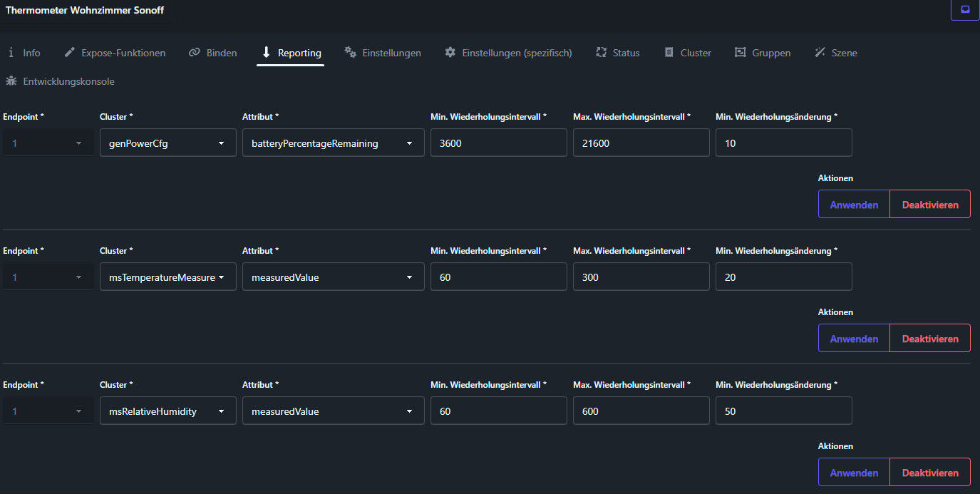Focus the temperature min change field showing 20
This screenshot has height=494, width=980.
[783, 277]
